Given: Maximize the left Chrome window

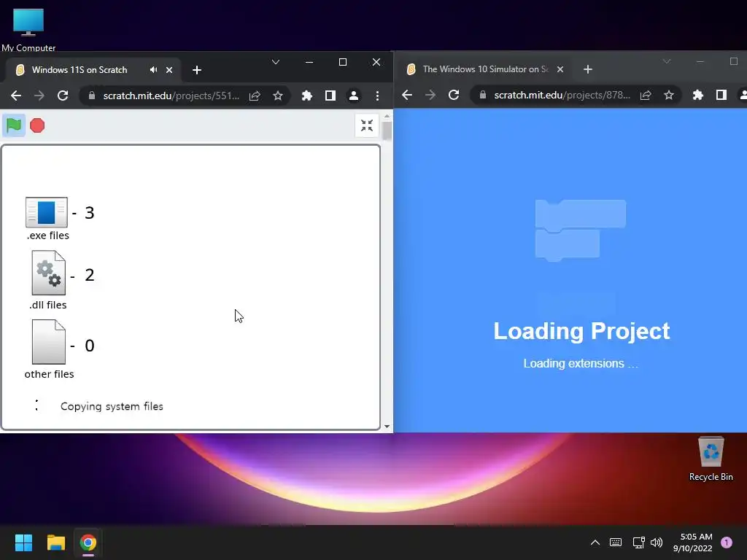Looking at the screenshot, I should coord(343,62).
